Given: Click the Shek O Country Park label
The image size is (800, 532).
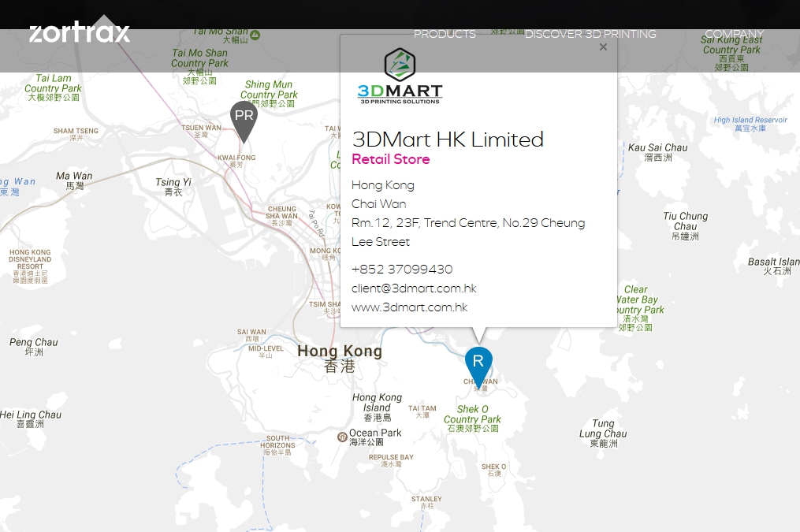Looking at the screenshot, I should point(472,419).
